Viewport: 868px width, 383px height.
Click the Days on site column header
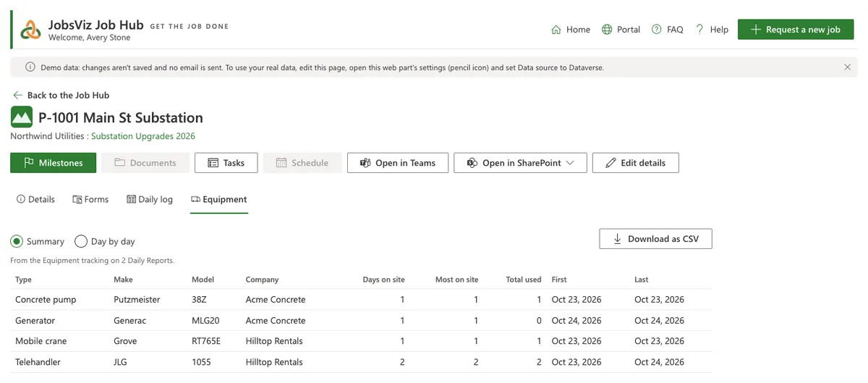[383, 279]
